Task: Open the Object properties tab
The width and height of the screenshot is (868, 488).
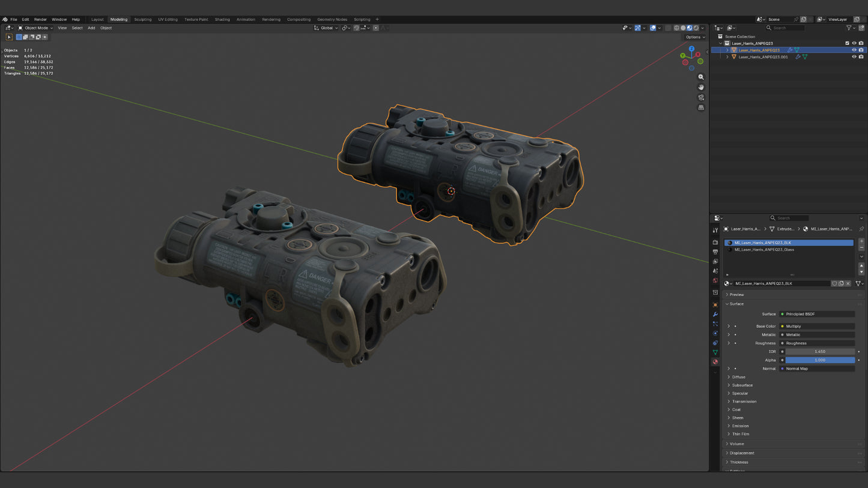Action: pos(715,305)
